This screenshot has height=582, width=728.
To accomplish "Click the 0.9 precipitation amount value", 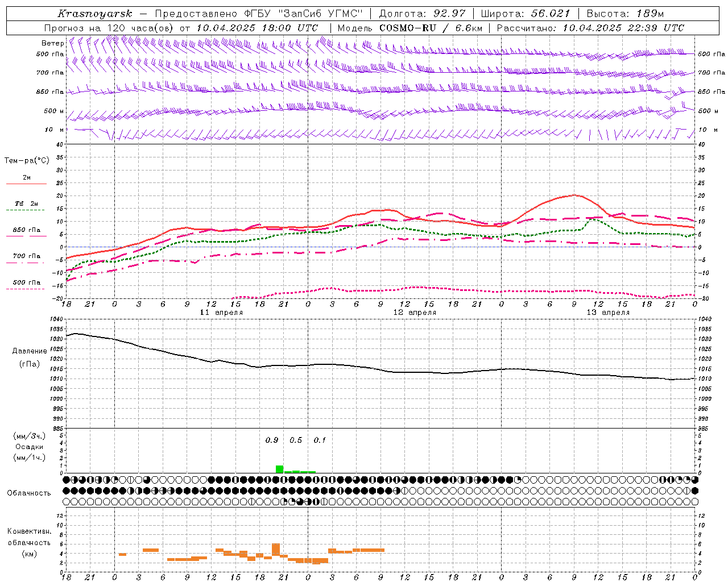I will pos(272,440).
